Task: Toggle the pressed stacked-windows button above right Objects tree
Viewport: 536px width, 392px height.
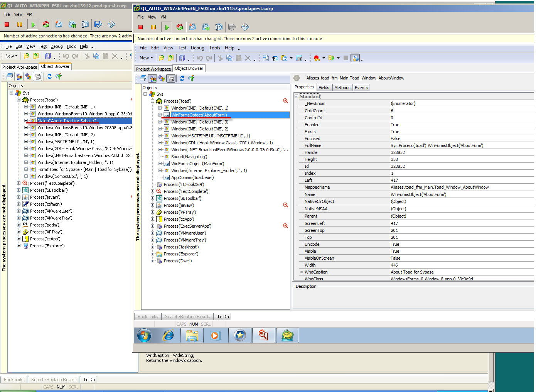Action: 171,78
